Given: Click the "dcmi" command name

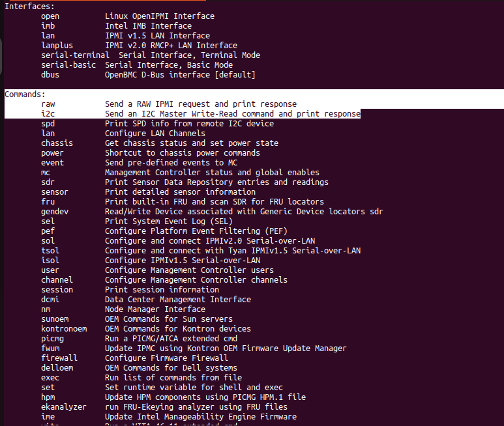Looking at the screenshot, I should [50, 300].
